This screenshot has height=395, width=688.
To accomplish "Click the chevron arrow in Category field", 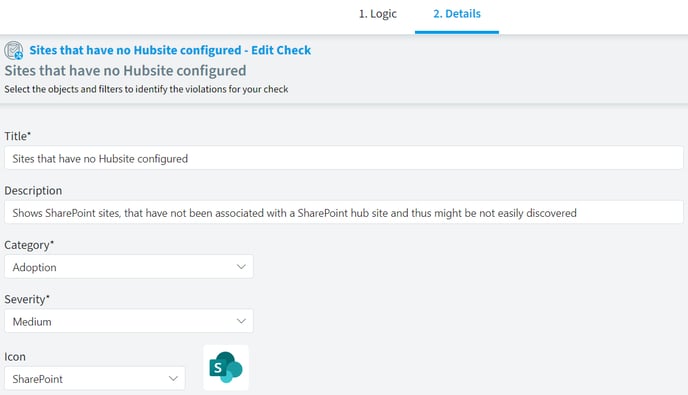I will [x=241, y=267].
